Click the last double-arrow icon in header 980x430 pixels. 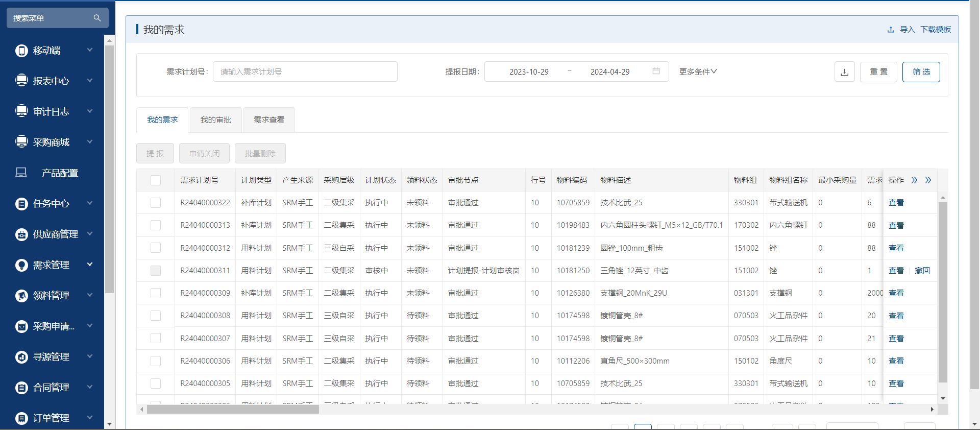coord(928,180)
